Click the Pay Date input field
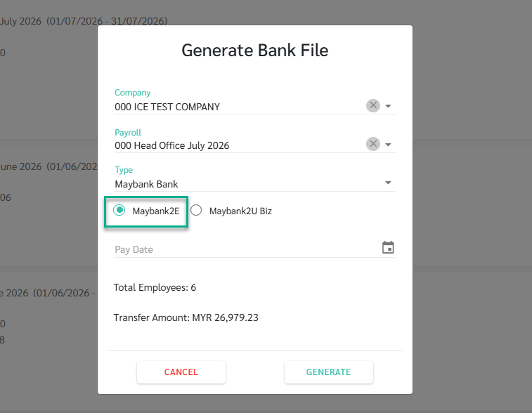Image resolution: width=532 pixels, height=413 pixels. coord(247,249)
